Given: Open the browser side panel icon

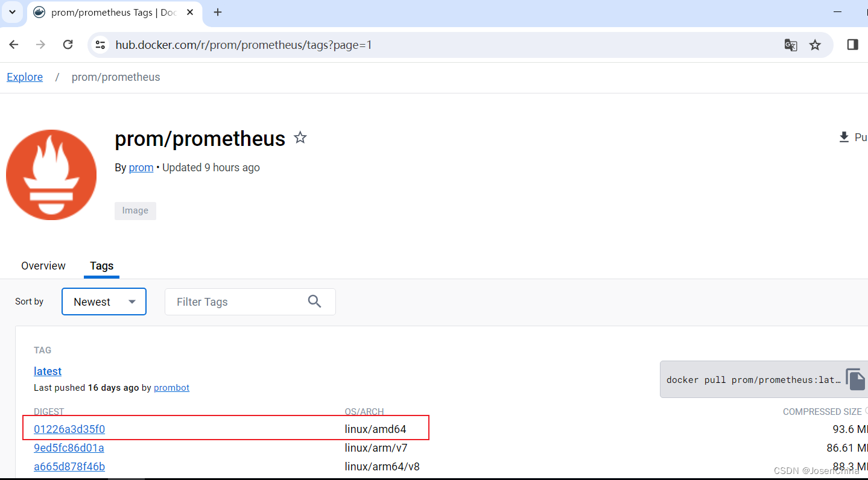Looking at the screenshot, I should (852, 45).
